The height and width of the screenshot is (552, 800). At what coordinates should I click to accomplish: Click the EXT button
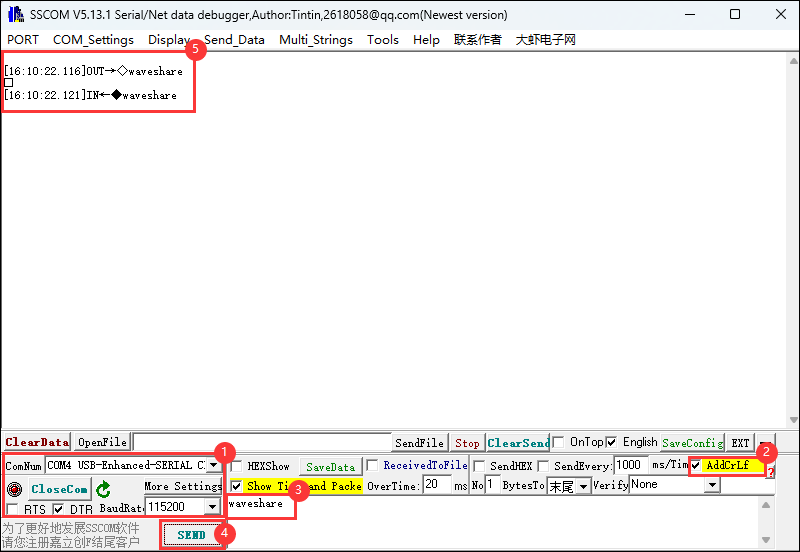pos(740,443)
